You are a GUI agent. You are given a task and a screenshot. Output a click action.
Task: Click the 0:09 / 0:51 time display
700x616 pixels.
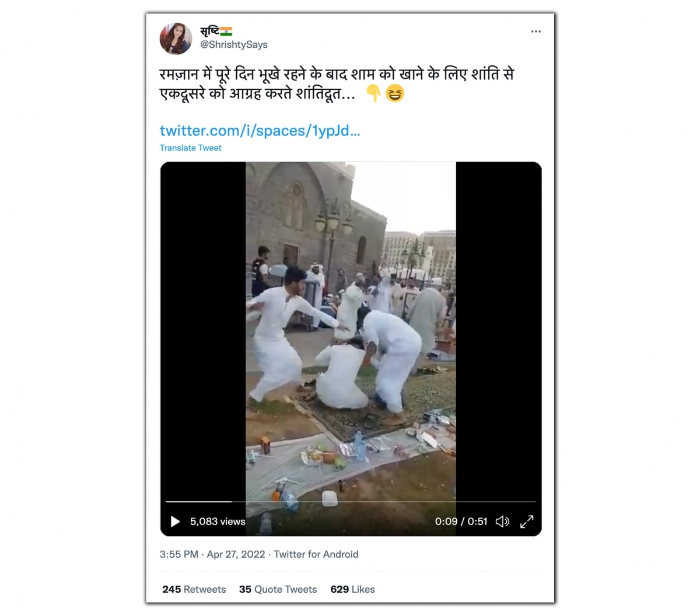(461, 521)
